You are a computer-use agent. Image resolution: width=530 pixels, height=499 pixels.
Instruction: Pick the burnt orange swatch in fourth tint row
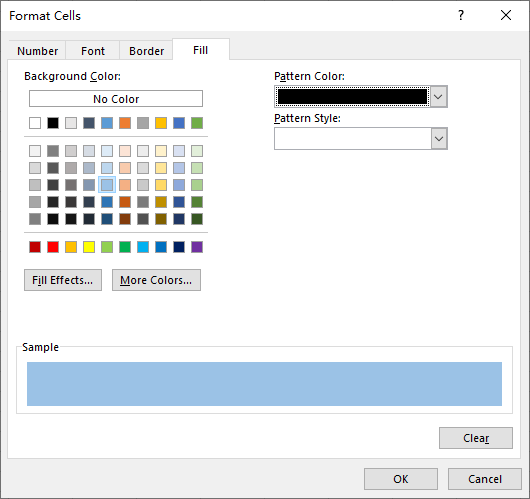(125, 202)
